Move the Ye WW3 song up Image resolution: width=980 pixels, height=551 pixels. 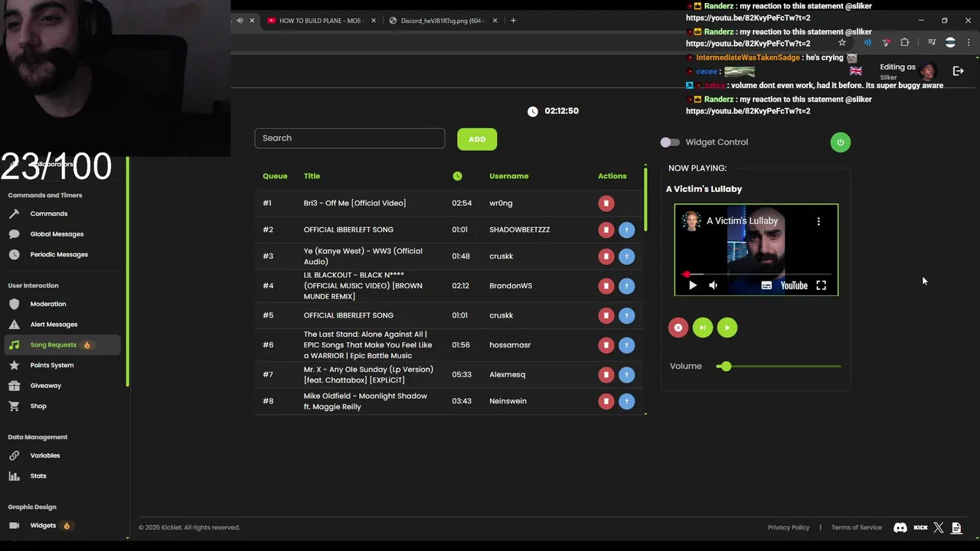coord(626,256)
